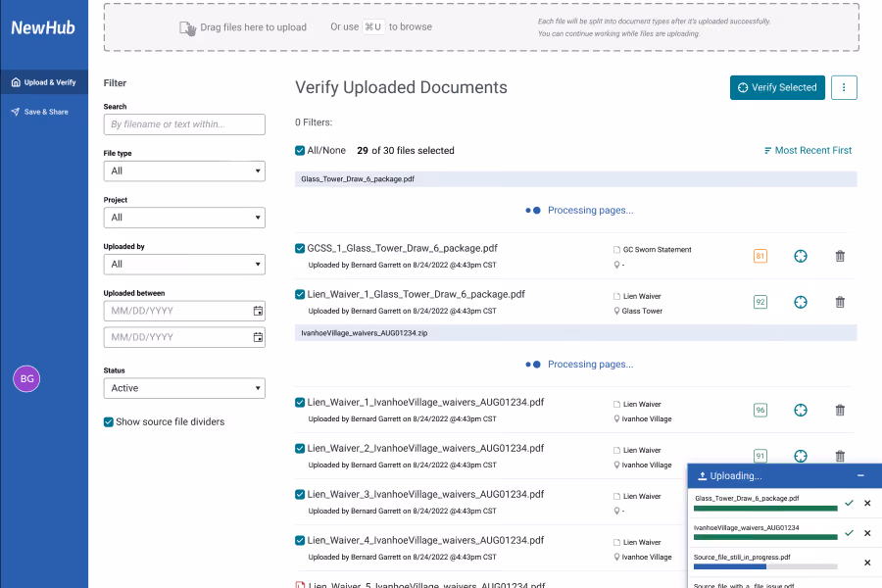Click the ⌘U browse shortcut button
The image size is (882, 588).
pos(373,27)
